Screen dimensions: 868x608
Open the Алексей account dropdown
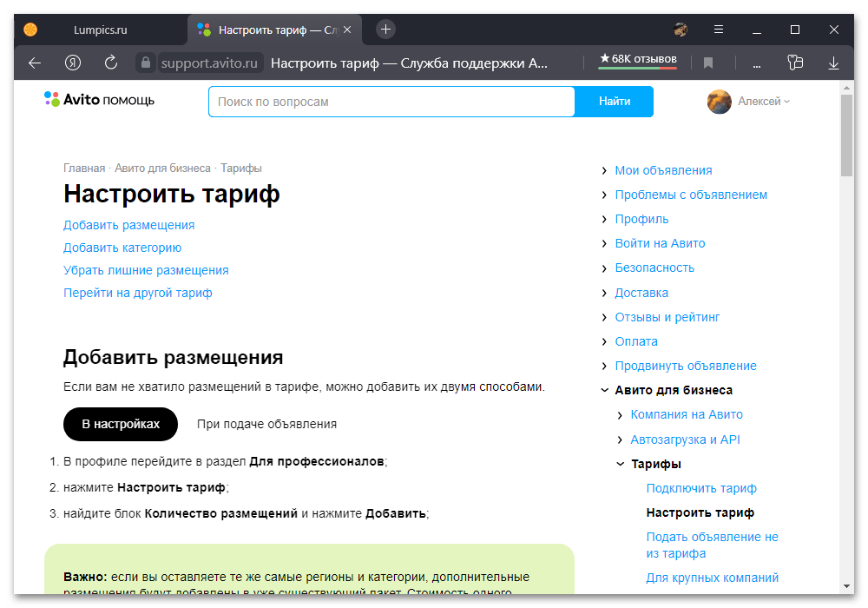click(x=764, y=102)
